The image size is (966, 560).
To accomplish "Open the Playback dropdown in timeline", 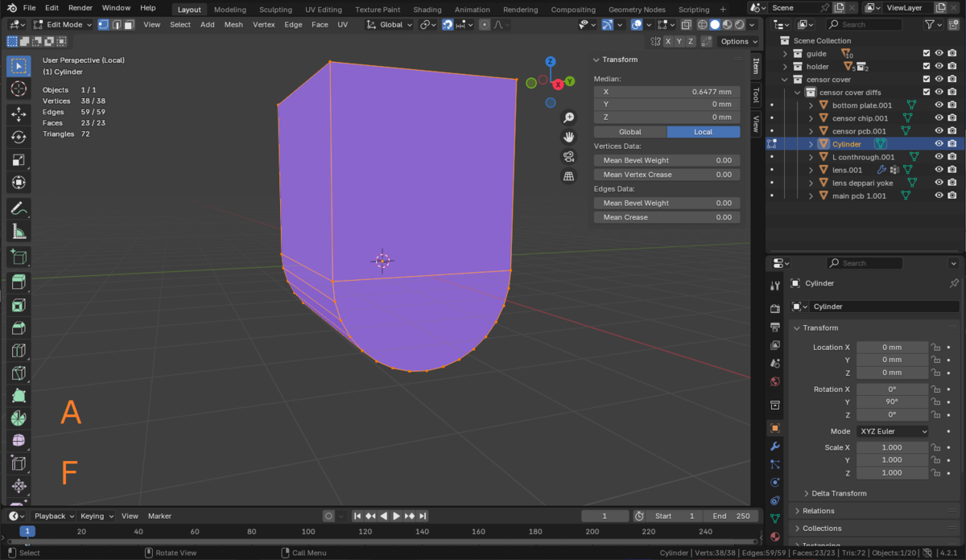I will [54, 516].
